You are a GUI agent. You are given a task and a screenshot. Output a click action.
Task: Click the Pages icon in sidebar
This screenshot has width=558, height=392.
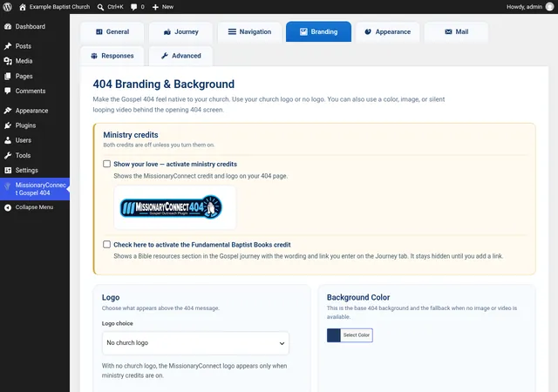click(8, 76)
